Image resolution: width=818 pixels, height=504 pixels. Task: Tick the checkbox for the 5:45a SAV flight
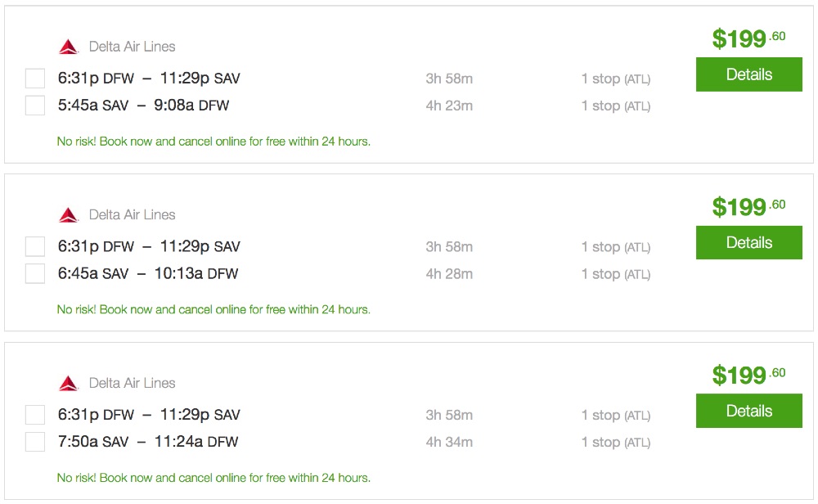35,106
